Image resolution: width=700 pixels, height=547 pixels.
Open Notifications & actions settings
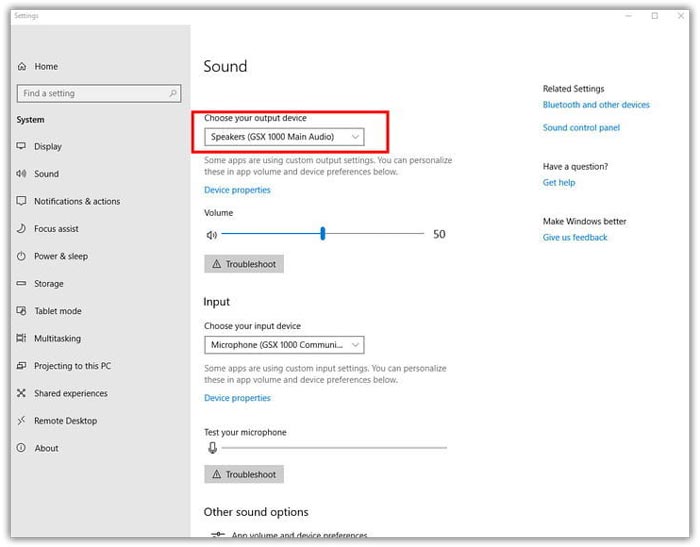[76, 201]
